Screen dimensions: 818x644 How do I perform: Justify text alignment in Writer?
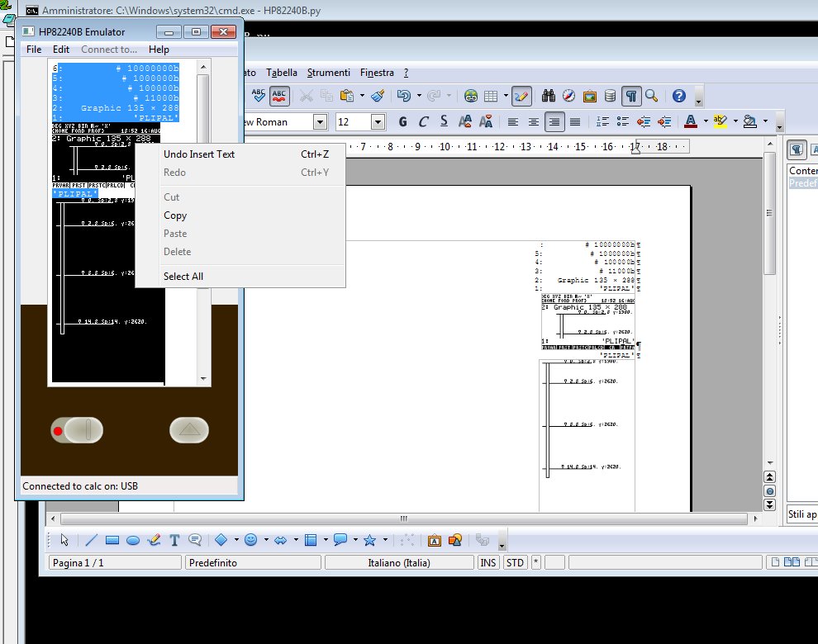[x=575, y=122]
